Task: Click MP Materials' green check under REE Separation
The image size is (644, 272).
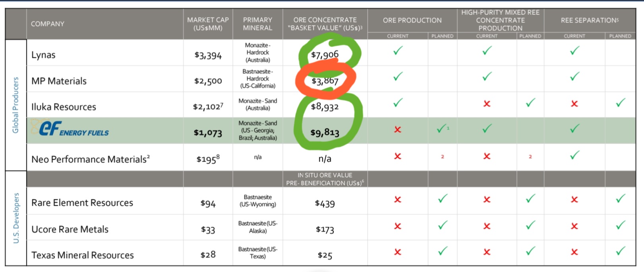Action: 574,77
